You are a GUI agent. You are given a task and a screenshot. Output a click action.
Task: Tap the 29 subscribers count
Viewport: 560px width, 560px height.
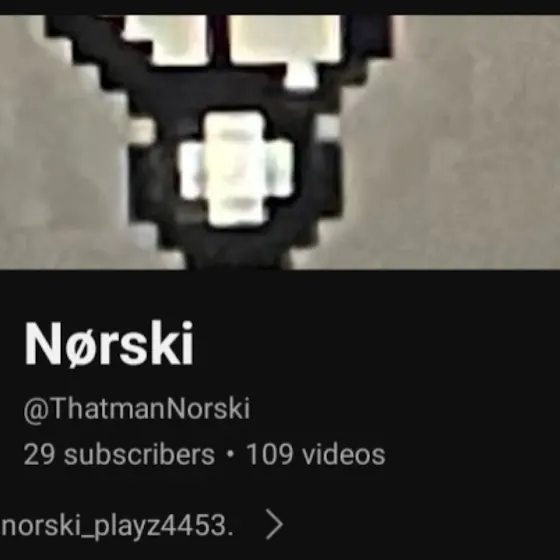(119, 454)
